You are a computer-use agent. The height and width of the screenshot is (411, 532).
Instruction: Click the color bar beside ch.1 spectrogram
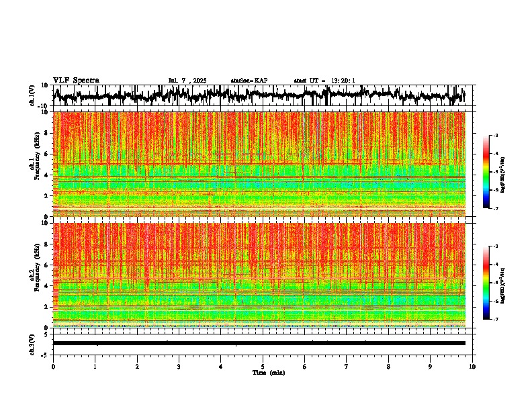486,172
